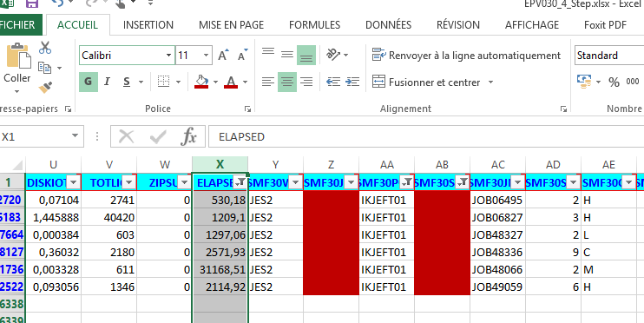Toggle Bold G button
The image size is (644, 323).
click(x=89, y=82)
